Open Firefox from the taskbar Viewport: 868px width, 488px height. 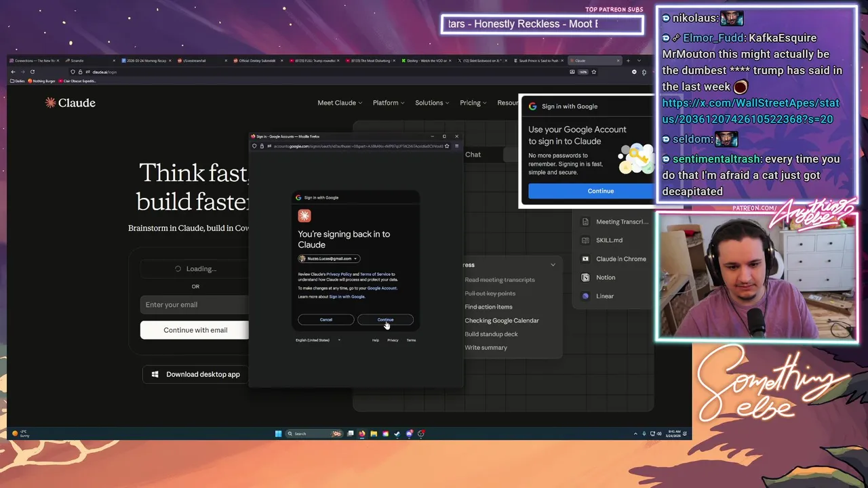pyautogui.click(x=361, y=434)
